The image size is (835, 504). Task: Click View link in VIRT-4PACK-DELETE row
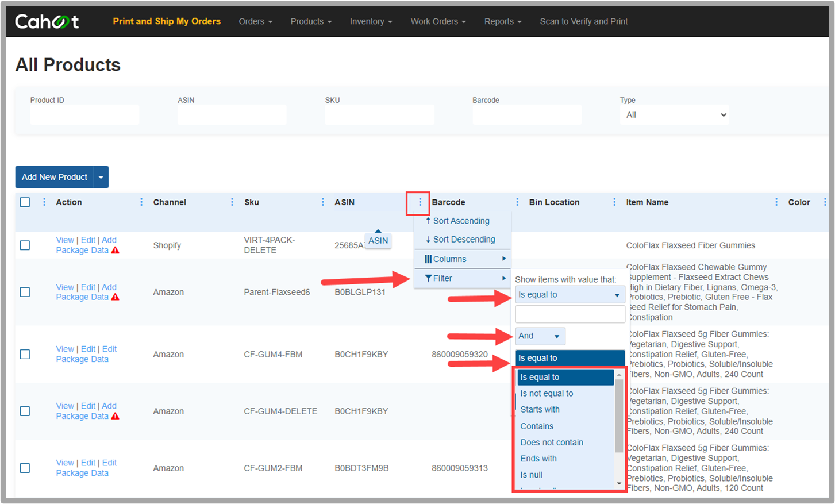point(65,240)
